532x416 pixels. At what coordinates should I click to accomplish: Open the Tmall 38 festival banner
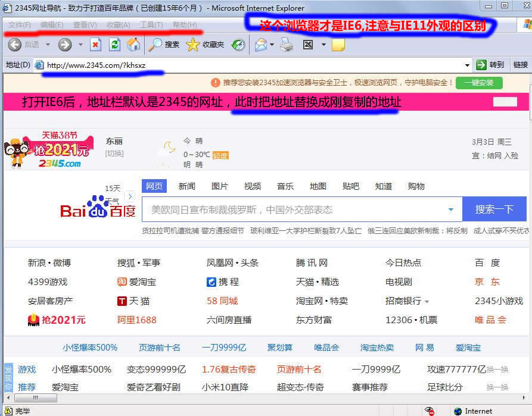click(x=48, y=149)
